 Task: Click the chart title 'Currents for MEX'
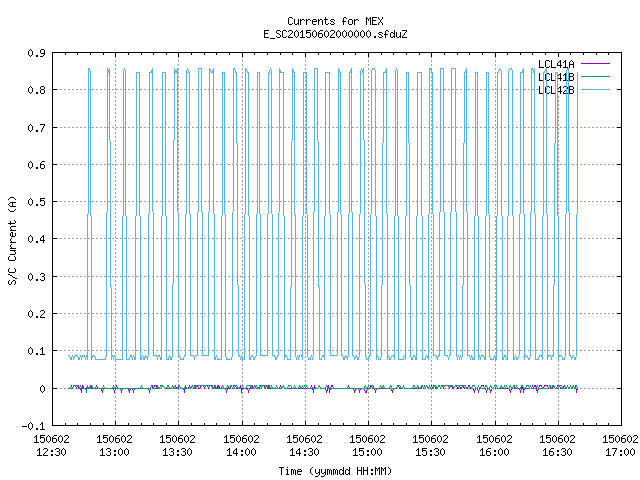tap(335, 21)
